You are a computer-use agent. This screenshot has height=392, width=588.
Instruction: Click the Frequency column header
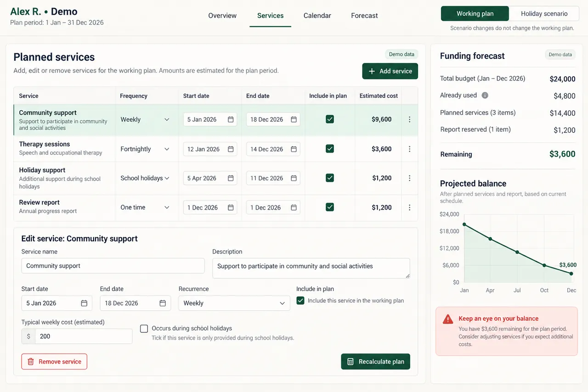pyautogui.click(x=134, y=96)
